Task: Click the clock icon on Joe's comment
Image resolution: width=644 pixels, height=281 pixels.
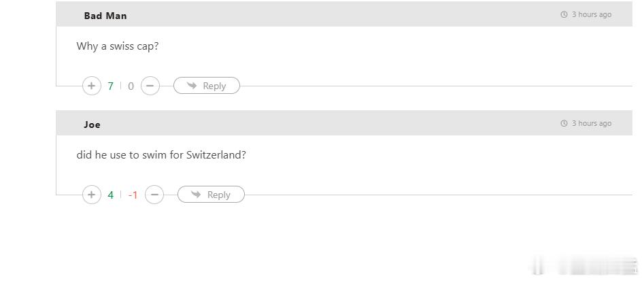Action: (564, 123)
